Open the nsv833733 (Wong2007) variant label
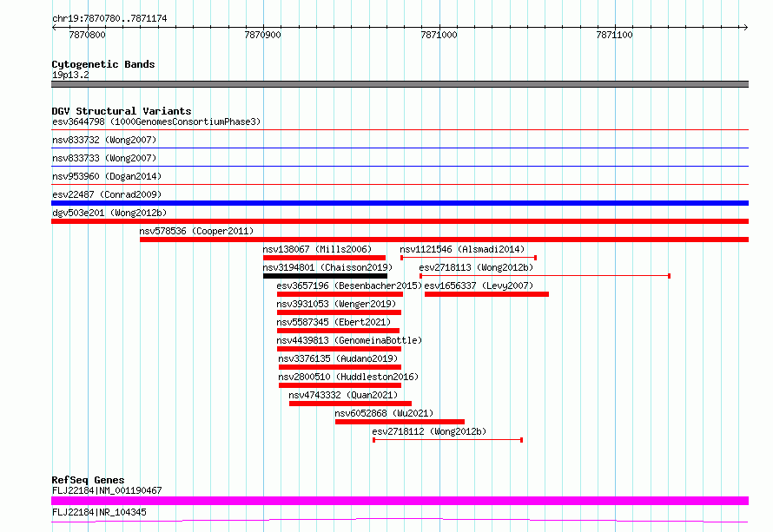The width and height of the screenshot is (773, 532). 104,158
